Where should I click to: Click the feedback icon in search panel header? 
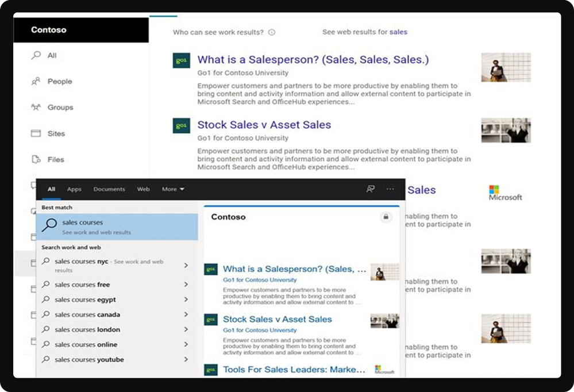tap(371, 189)
